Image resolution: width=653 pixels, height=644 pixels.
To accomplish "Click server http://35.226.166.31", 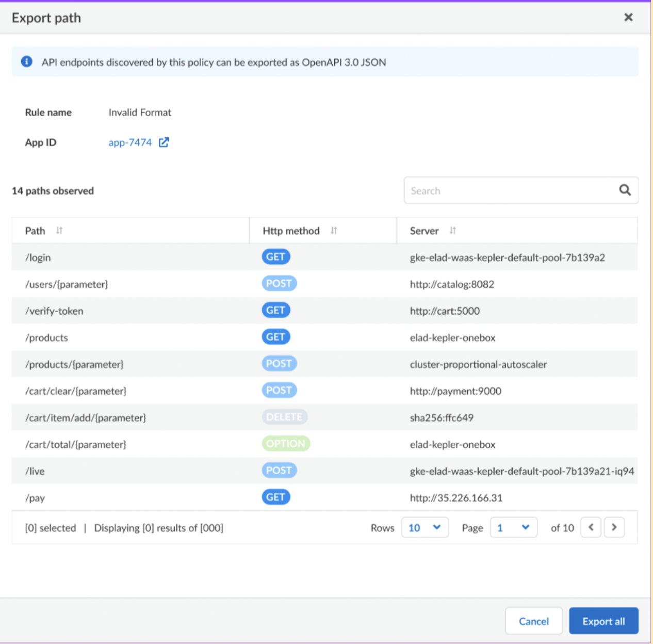I will (x=456, y=498).
